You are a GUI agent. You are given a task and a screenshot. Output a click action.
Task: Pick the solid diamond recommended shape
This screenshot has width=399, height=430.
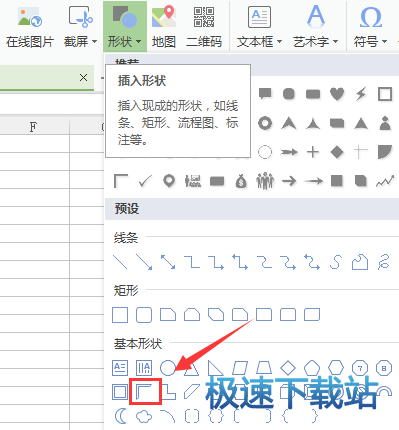[x=337, y=152]
